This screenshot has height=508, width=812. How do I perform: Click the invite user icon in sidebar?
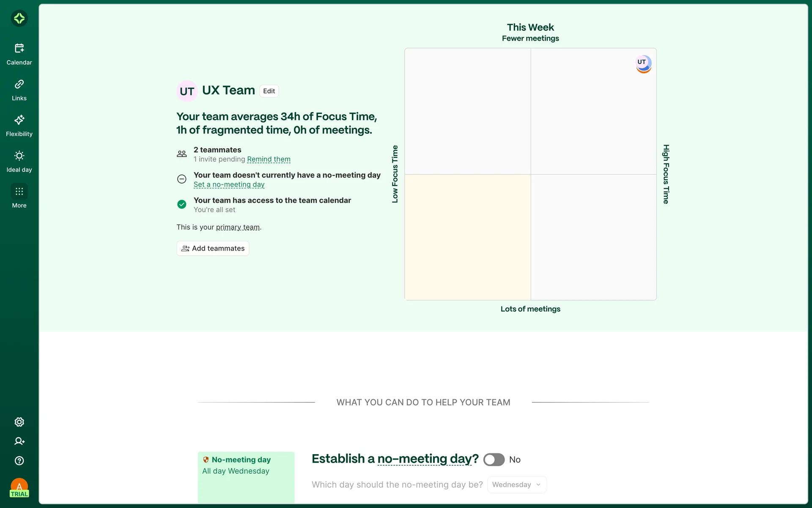coord(19,441)
